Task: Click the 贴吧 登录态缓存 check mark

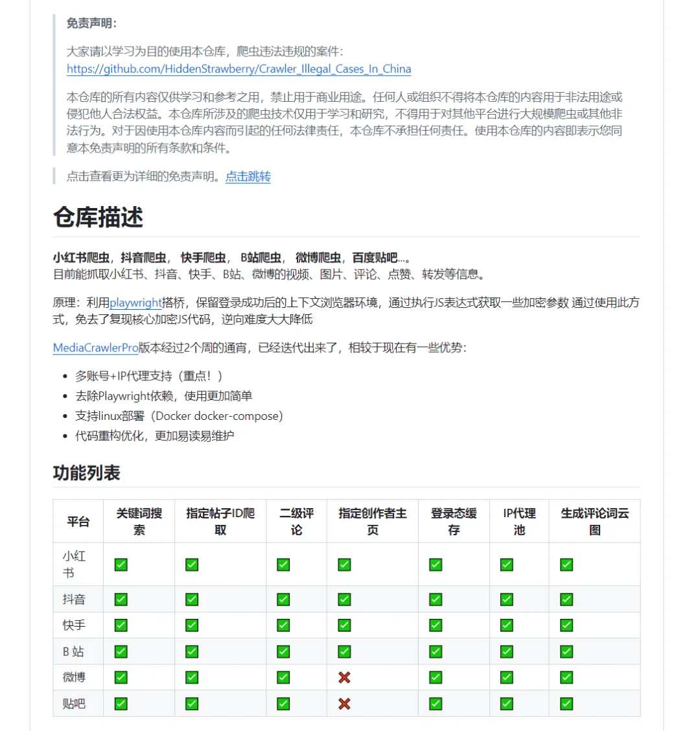Action: 436,704
